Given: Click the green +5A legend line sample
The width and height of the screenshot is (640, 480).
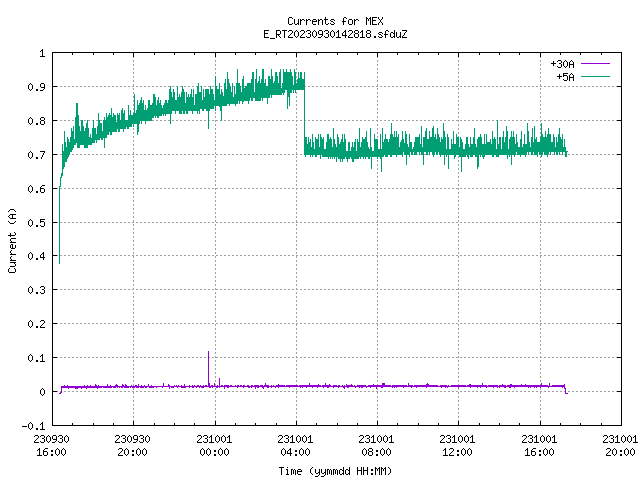Looking at the screenshot, I should (595, 76).
